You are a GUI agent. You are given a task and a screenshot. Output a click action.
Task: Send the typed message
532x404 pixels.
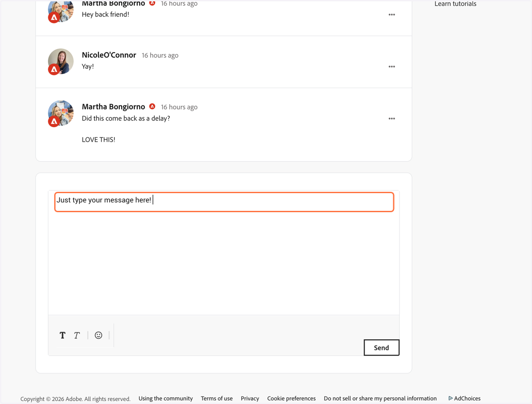[x=381, y=348]
